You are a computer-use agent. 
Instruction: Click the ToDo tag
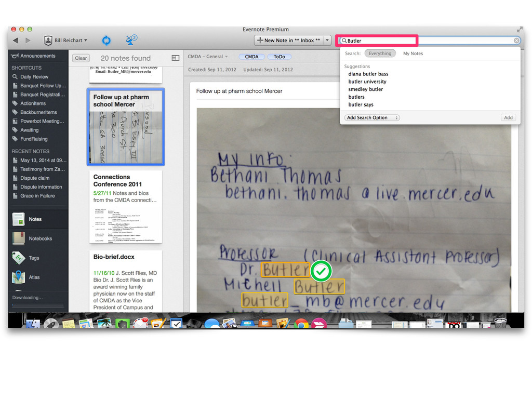(279, 57)
